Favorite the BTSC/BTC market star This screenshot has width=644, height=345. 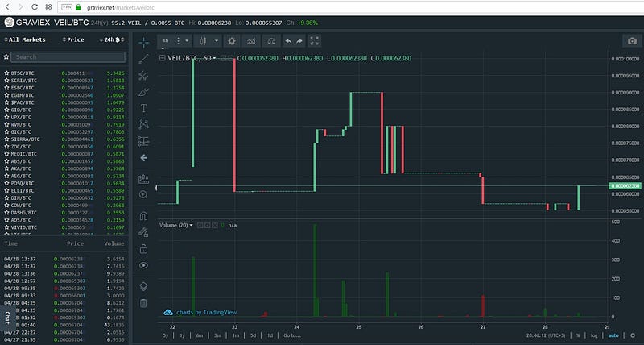click(x=6, y=73)
